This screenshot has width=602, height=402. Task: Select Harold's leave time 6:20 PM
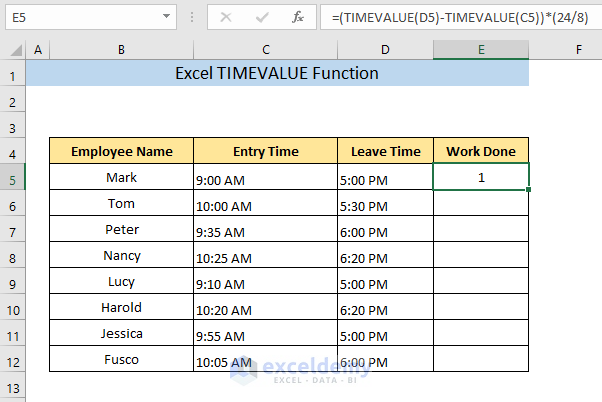click(x=385, y=308)
